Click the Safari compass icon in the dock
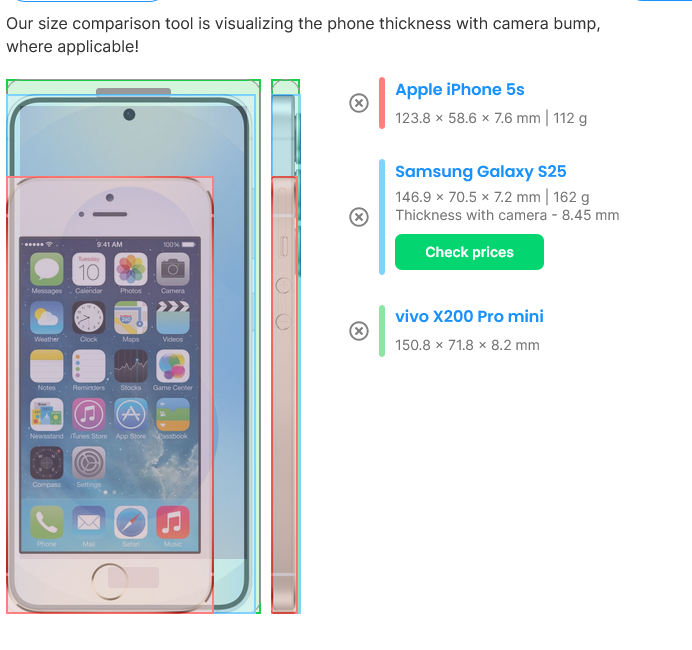Viewport: 692px width, 650px height. click(131, 522)
